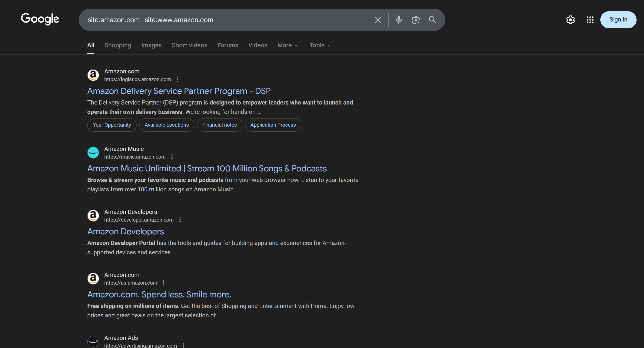The height and width of the screenshot is (348, 644).
Task: Switch to the Images tab
Action: pyautogui.click(x=151, y=45)
